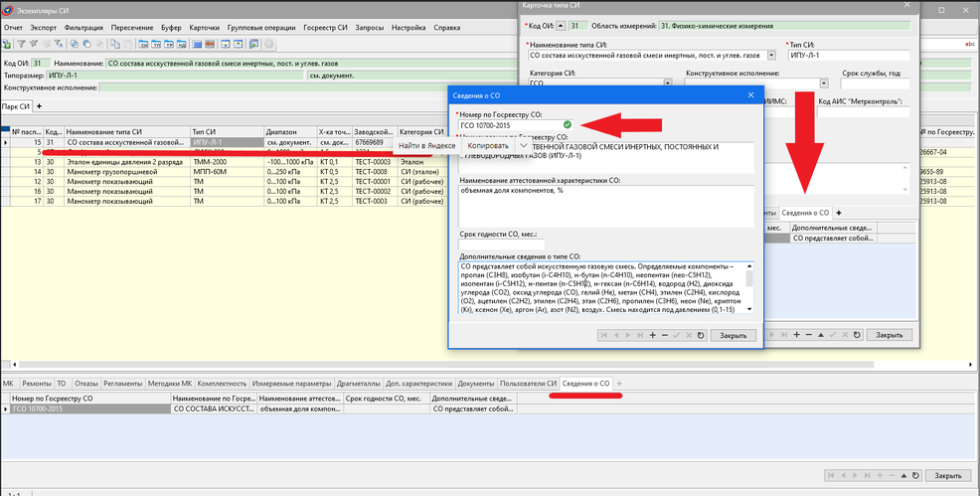This screenshot has height=496, width=980.
Task: Click refresh icon in Сведения о СО dialog navigator
Action: click(701, 335)
